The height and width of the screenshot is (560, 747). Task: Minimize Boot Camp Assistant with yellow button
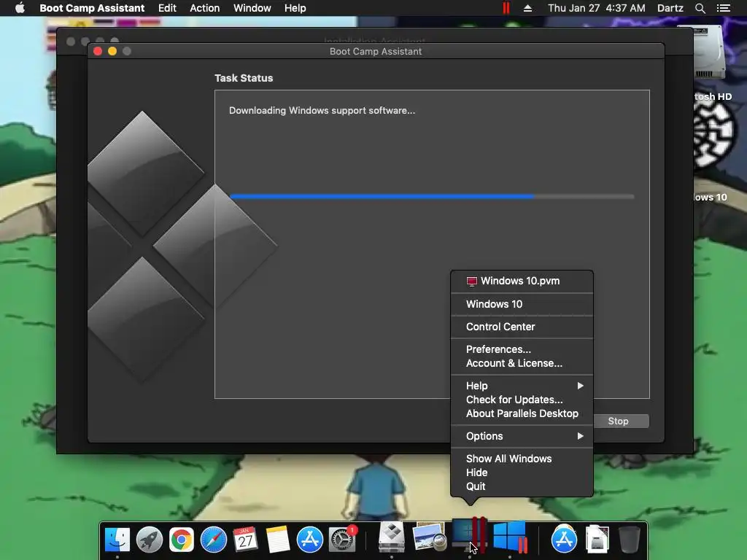pyautogui.click(x=112, y=51)
